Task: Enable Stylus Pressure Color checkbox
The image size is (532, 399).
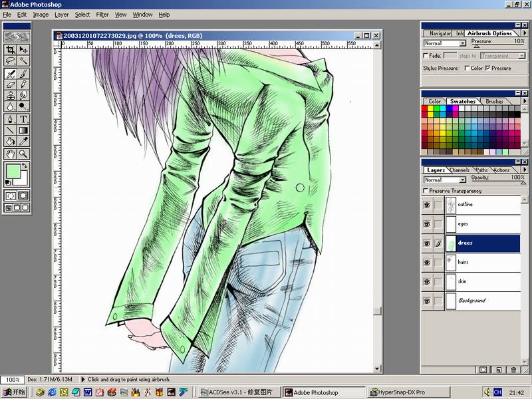Action: [467, 68]
